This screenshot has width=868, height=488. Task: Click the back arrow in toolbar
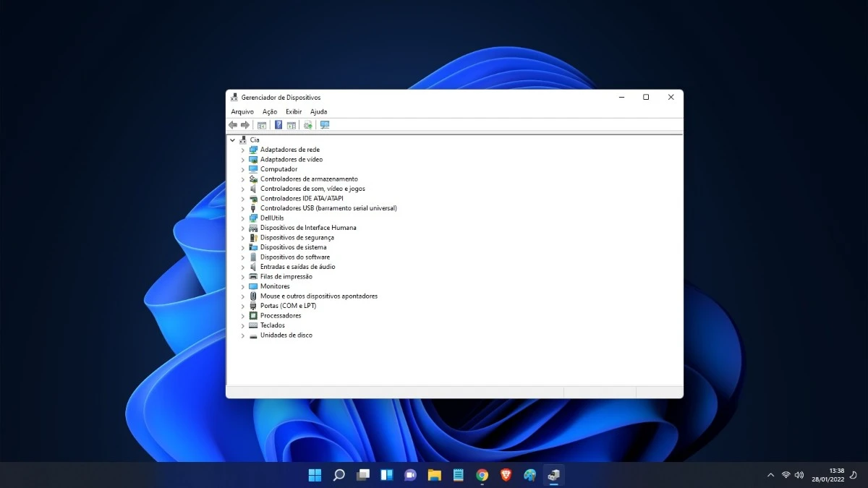pyautogui.click(x=233, y=125)
